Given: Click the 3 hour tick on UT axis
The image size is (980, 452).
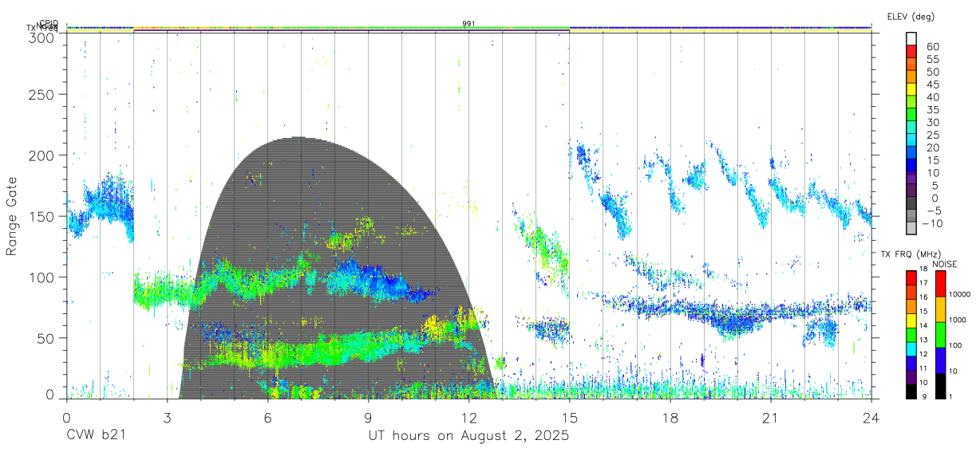Looking at the screenshot, I should [x=168, y=417].
